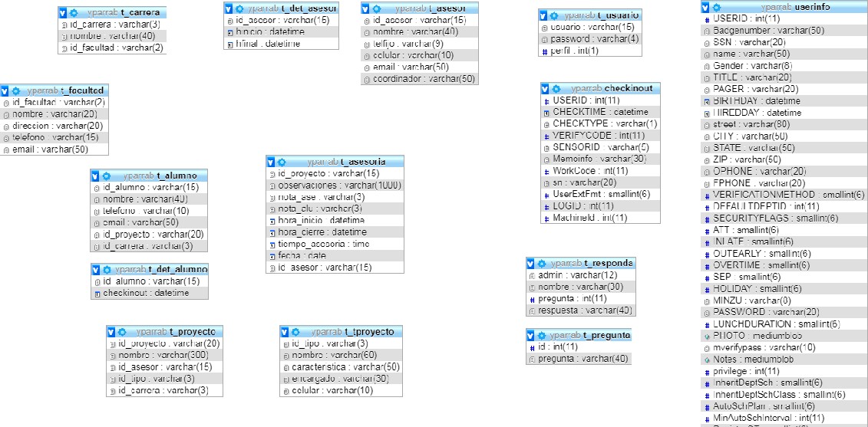Open t_usuario table's gear options
Screen dimensions: 868x427
(x=555, y=15)
